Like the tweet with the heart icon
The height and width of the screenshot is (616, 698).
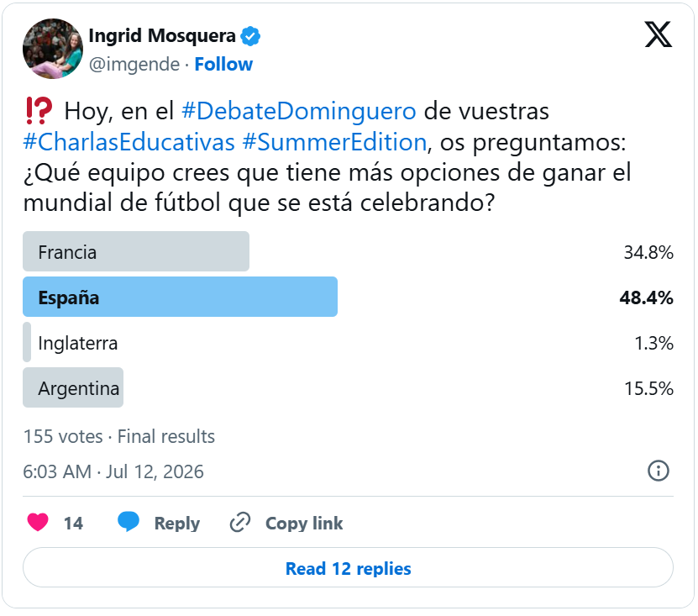click(x=38, y=523)
